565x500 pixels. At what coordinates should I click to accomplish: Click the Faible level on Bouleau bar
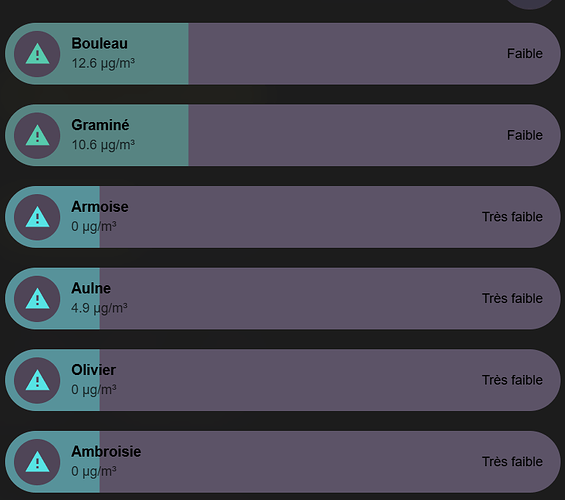(x=525, y=54)
